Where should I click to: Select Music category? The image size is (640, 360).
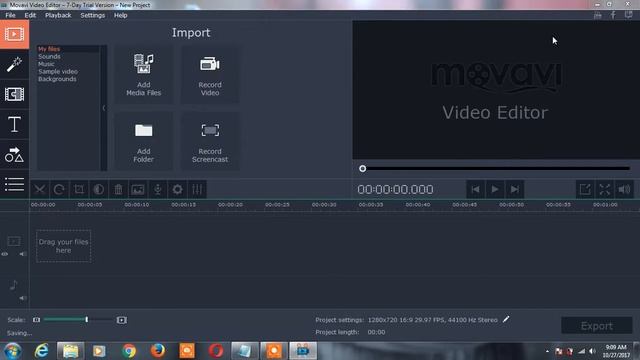click(x=46, y=64)
